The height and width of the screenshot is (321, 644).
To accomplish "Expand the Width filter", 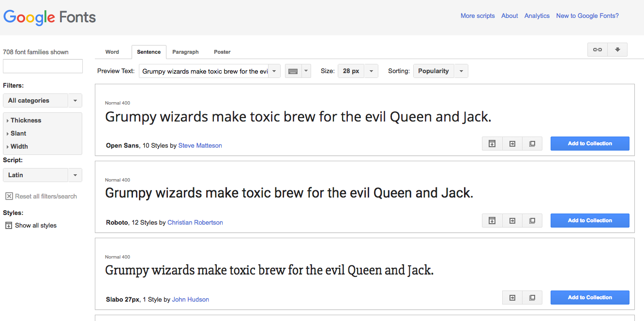I will (19, 147).
